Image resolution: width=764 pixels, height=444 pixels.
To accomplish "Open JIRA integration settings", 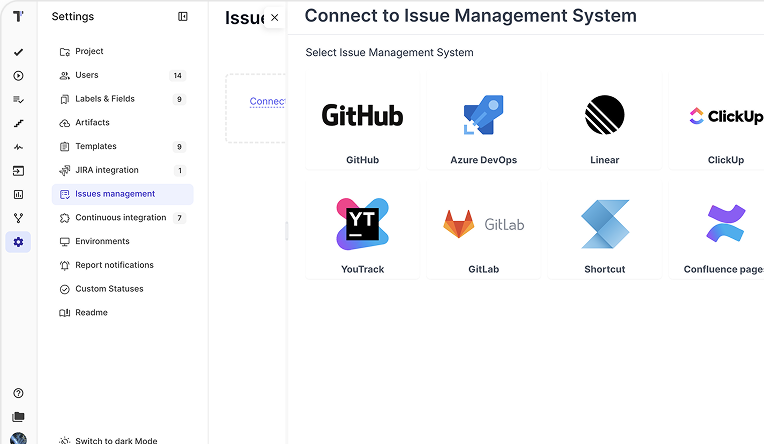I will (x=106, y=170).
